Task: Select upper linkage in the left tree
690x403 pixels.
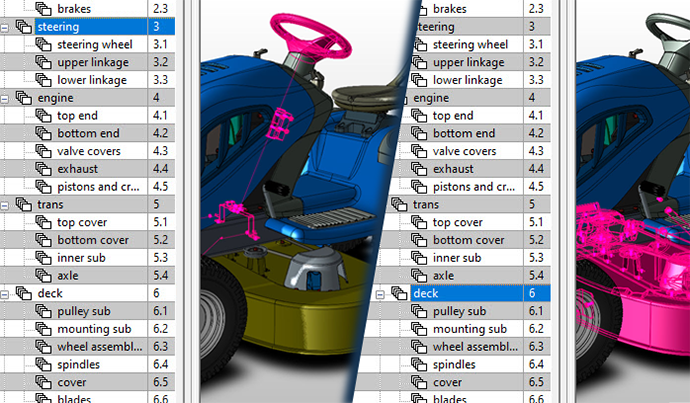Action: point(90,62)
